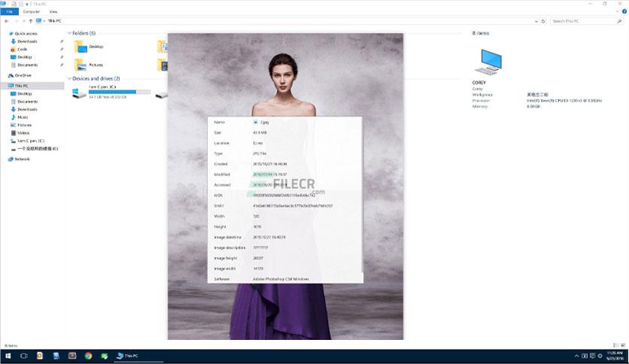Refresh the This PC location

(543, 21)
